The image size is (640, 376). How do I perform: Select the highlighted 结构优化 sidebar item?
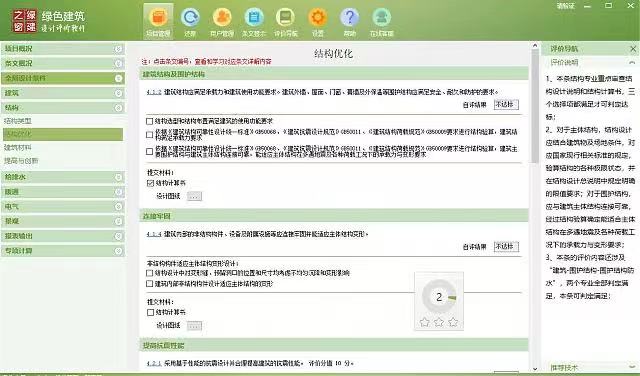pyautogui.click(x=63, y=134)
